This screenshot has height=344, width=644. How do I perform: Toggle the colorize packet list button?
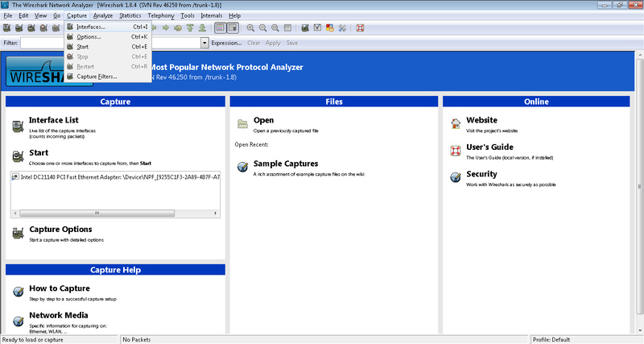point(220,28)
